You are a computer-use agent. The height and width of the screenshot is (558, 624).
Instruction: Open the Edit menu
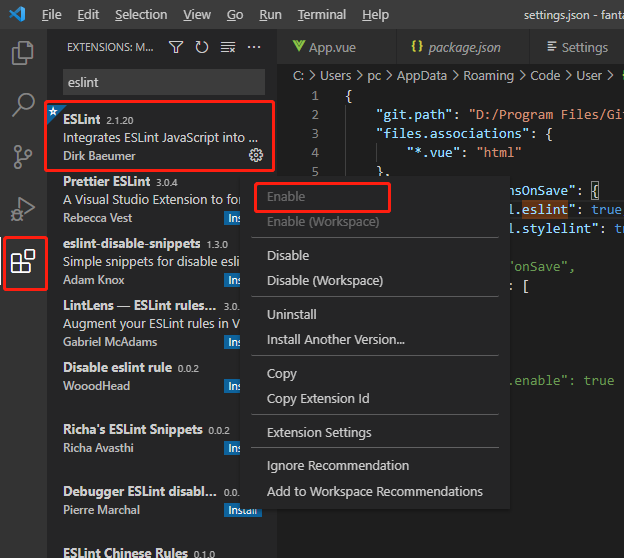point(88,15)
